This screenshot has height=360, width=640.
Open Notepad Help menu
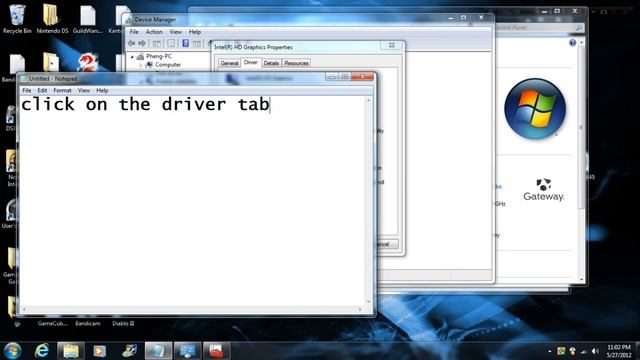(x=102, y=90)
